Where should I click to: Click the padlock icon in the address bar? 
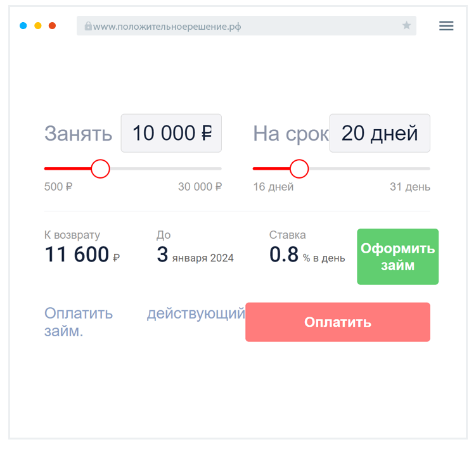pos(88,26)
